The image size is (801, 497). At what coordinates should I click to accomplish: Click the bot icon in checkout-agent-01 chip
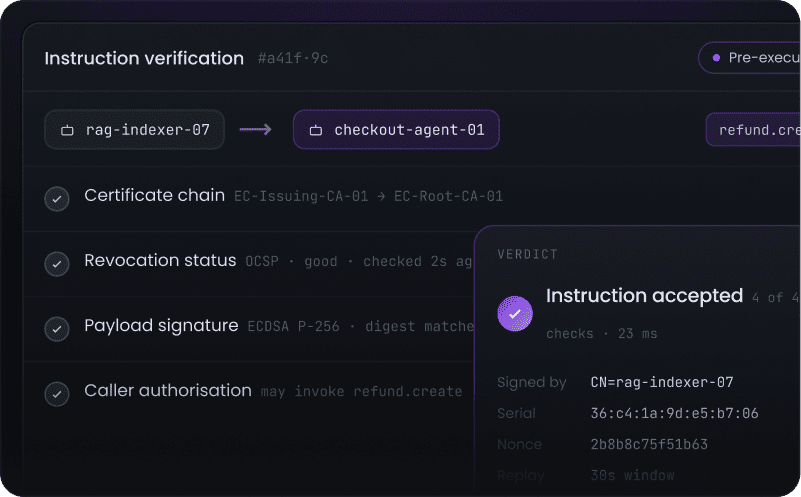pyautogui.click(x=316, y=131)
